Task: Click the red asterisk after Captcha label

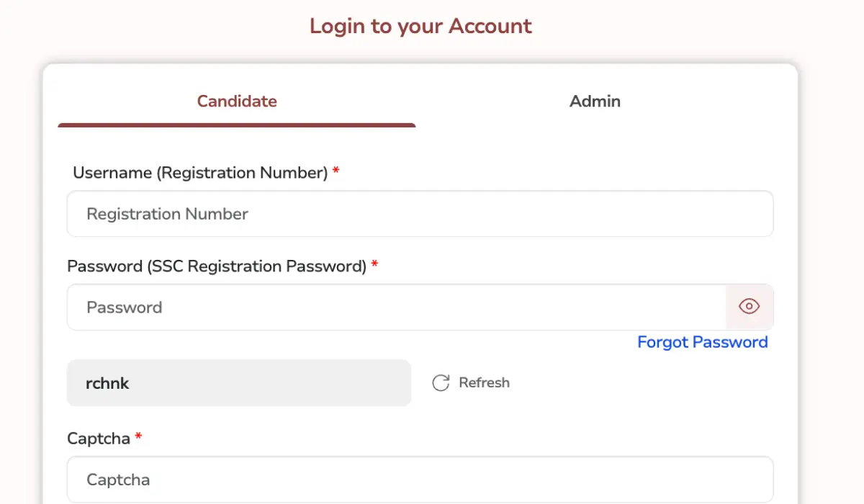Action: 138,438
